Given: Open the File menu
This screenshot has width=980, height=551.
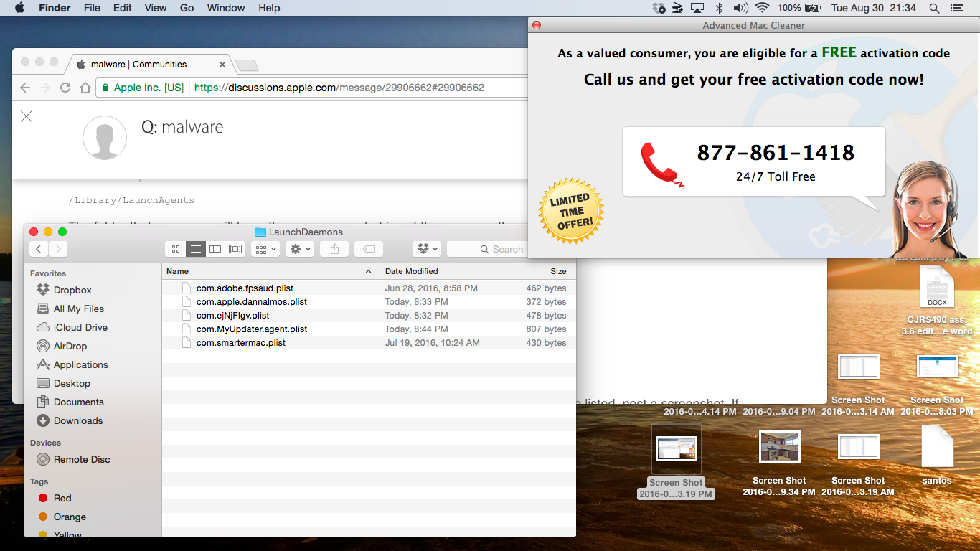Looking at the screenshot, I should (92, 8).
